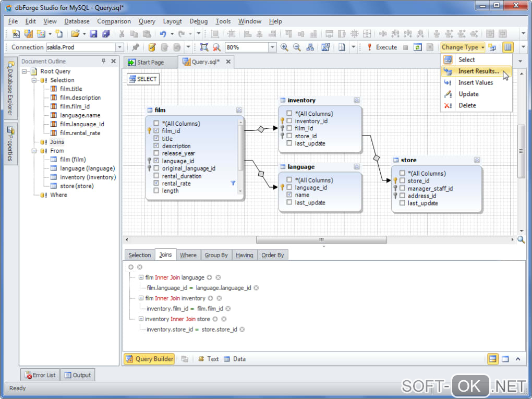Add a condition to inventory Inner Join store

click(215, 319)
